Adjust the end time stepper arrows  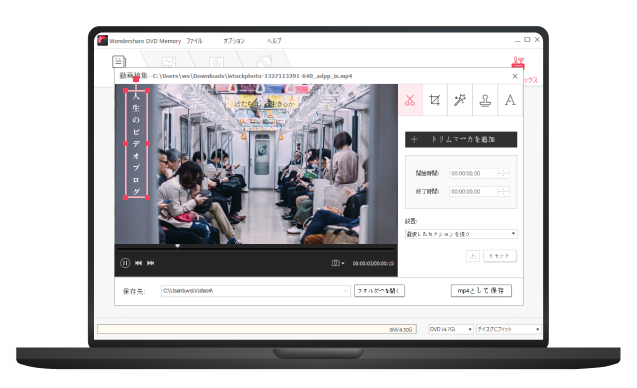[503, 191]
